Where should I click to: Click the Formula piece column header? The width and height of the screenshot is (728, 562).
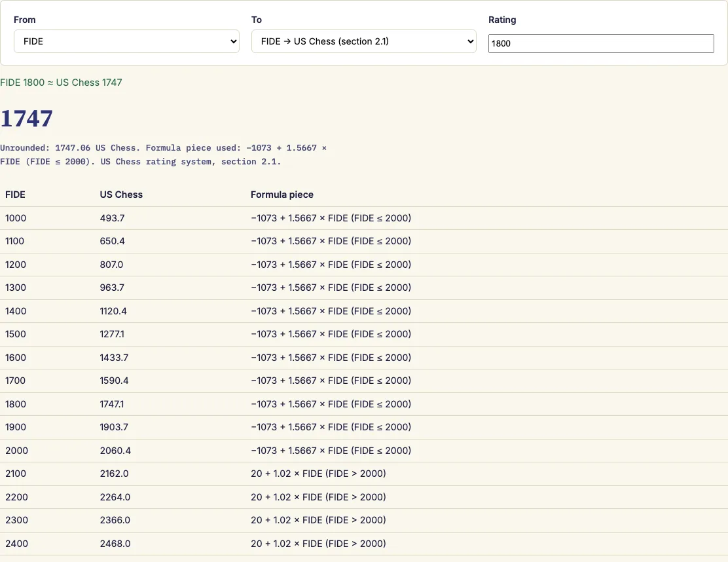[x=282, y=195]
